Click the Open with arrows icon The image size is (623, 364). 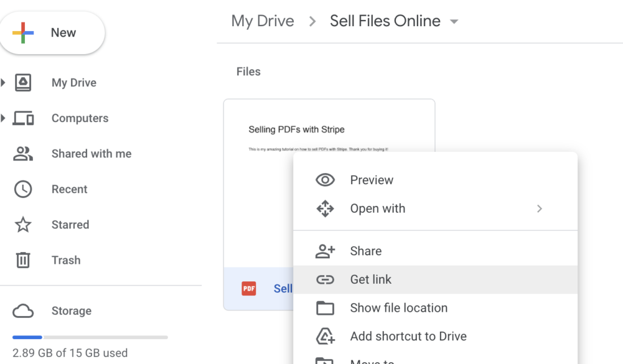(325, 208)
